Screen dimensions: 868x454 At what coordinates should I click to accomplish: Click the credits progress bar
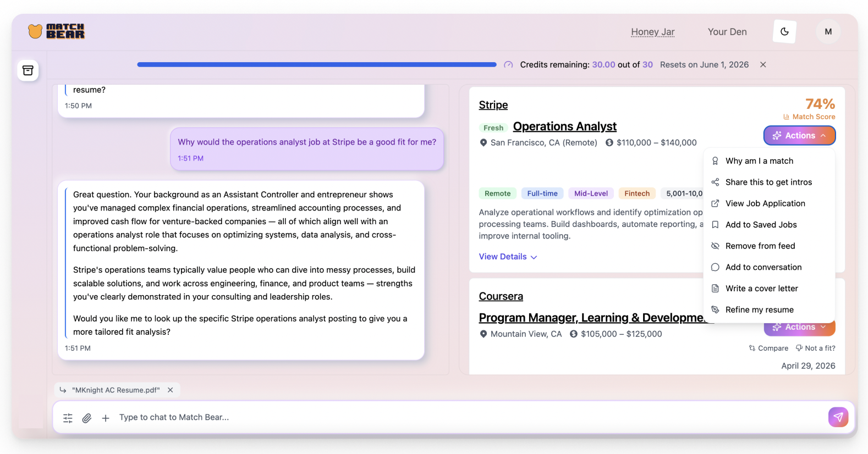pyautogui.click(x=317, y=64)
